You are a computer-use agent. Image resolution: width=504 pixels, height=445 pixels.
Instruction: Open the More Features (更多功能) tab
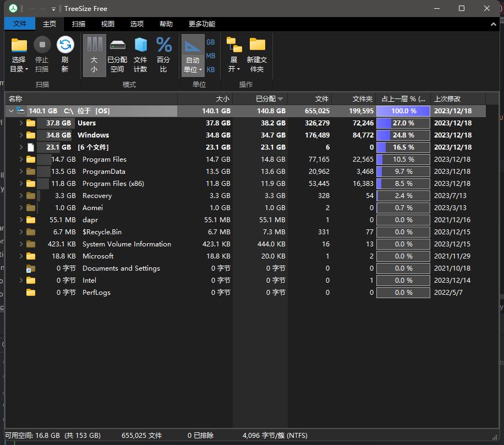pos(202,24)
